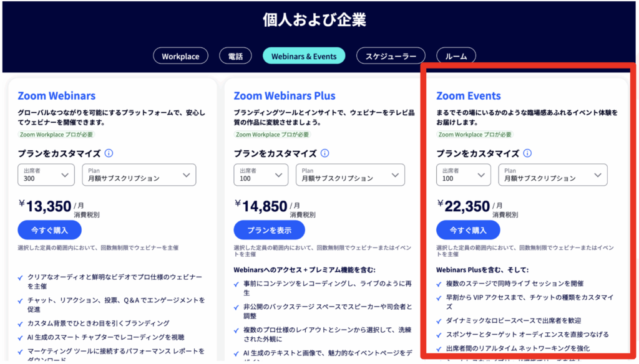Expand Zoom Webinars Plus attendee dropdown
Viewport: 639px width, 364px height.
click(x=262, y=175)
